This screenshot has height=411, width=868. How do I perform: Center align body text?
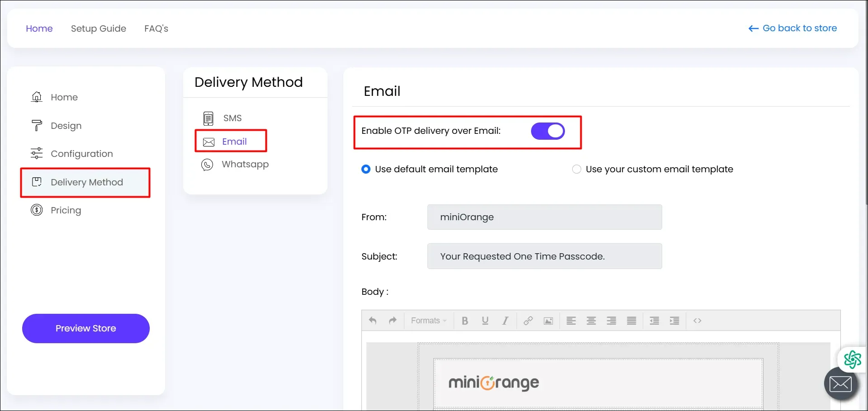coord(591,321)
